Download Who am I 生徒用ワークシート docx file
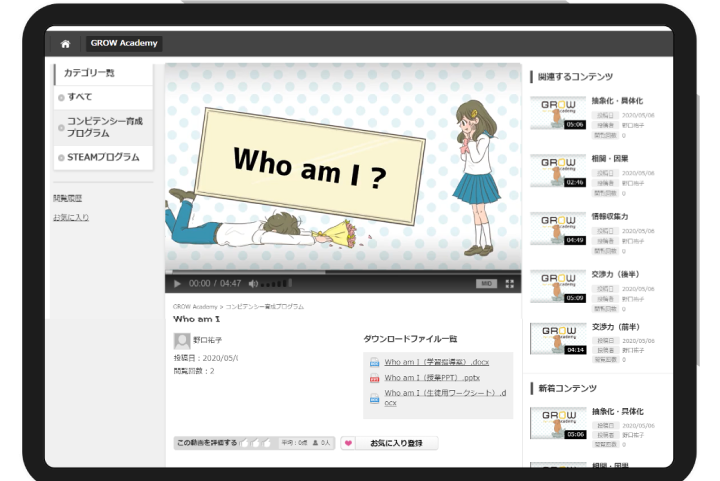The height and width of the screenshot is (481, 720). 445,398
